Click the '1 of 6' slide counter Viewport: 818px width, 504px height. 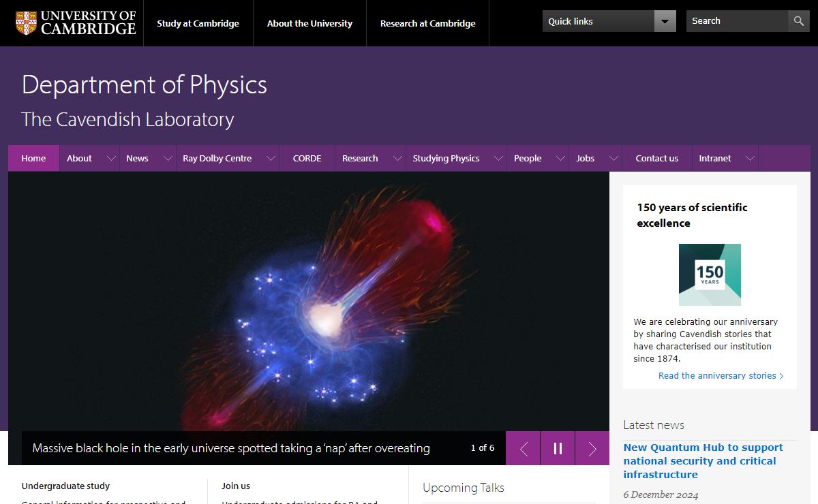pos(483,448)
